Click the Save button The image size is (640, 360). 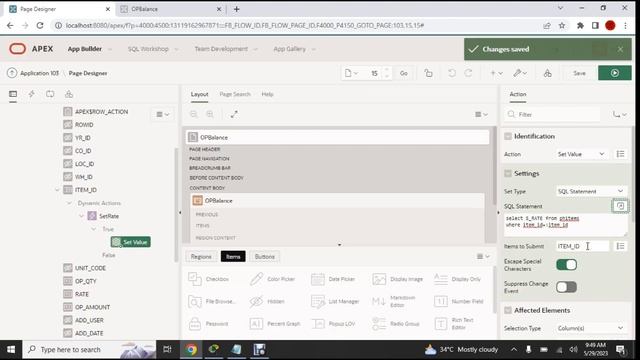pos(579,73)
